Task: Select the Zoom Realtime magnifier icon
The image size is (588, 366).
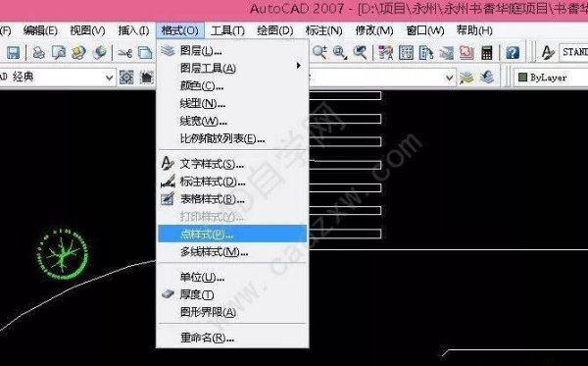Action: (x=319, y=53)
